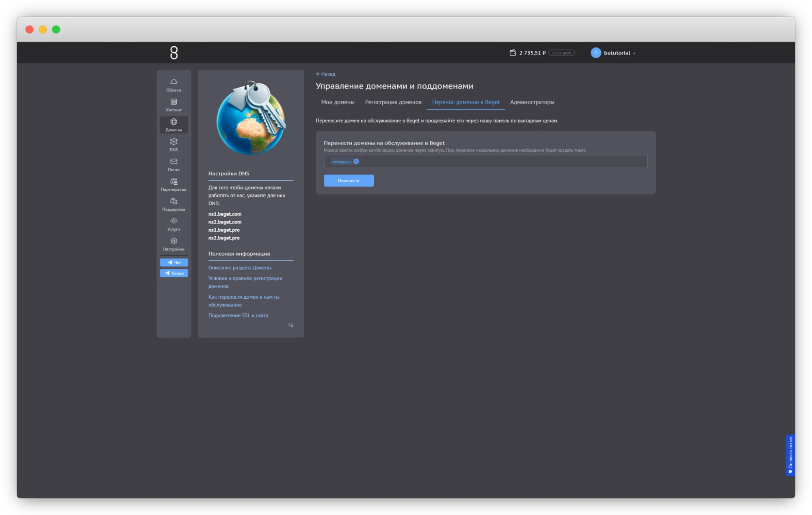Image resolution: width=812 pixels, height=515 pixels.
Task: Open the Услуги services section
Action: click(x=173, y=224)
